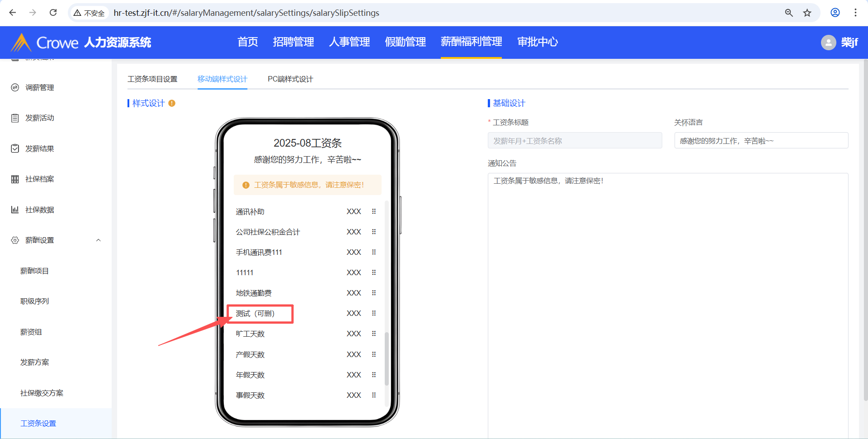Click the drag handle for 旷工天数
Image resolution: width=868 pixels, height=439 pixels.
coord(374,334)
